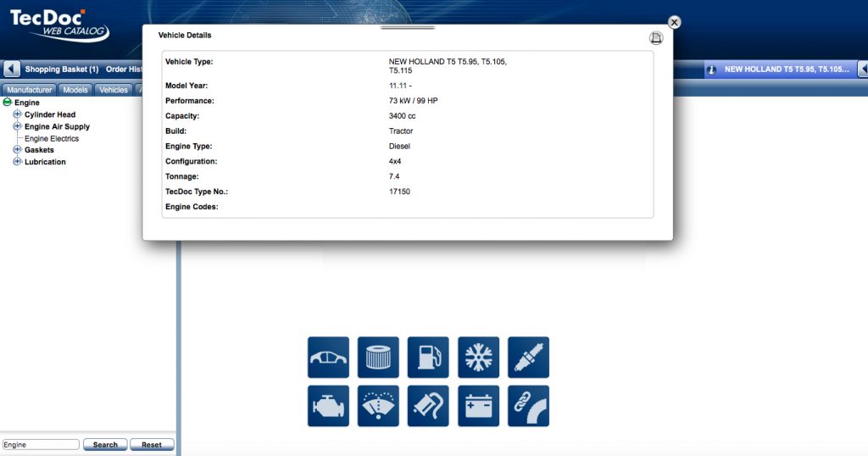Click the filter category icon
Screen dimensions: 868x456
(x=378, y=357)
